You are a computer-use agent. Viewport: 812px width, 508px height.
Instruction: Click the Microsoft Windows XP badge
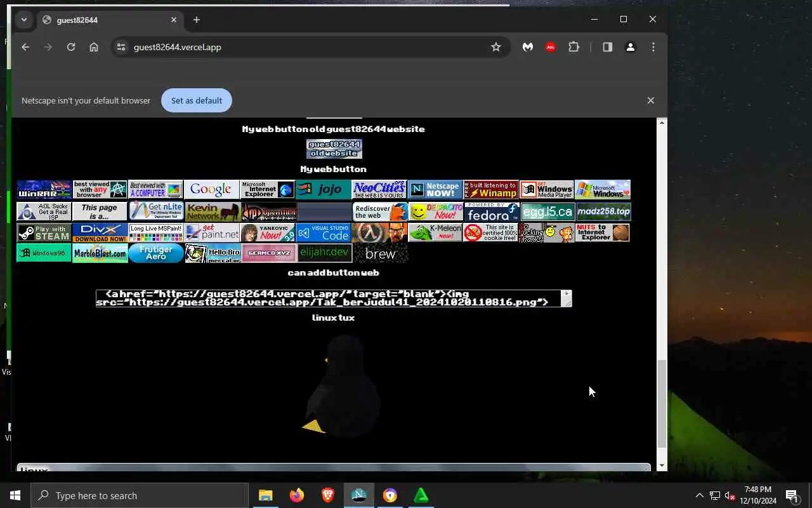[x=602, y=189]
